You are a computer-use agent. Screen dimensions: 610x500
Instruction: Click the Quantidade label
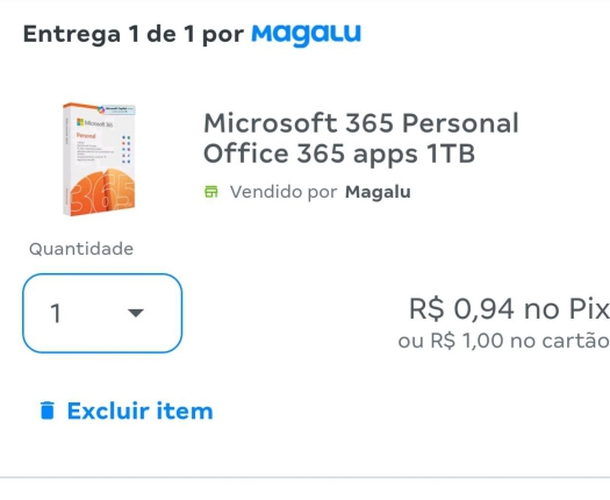(81, 249)
